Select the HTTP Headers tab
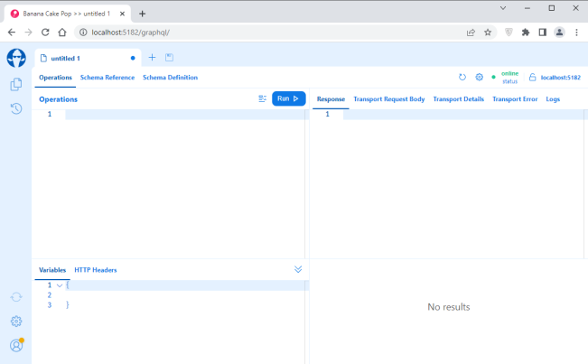Viewport: 588px width, 364px height. (96, 270)
